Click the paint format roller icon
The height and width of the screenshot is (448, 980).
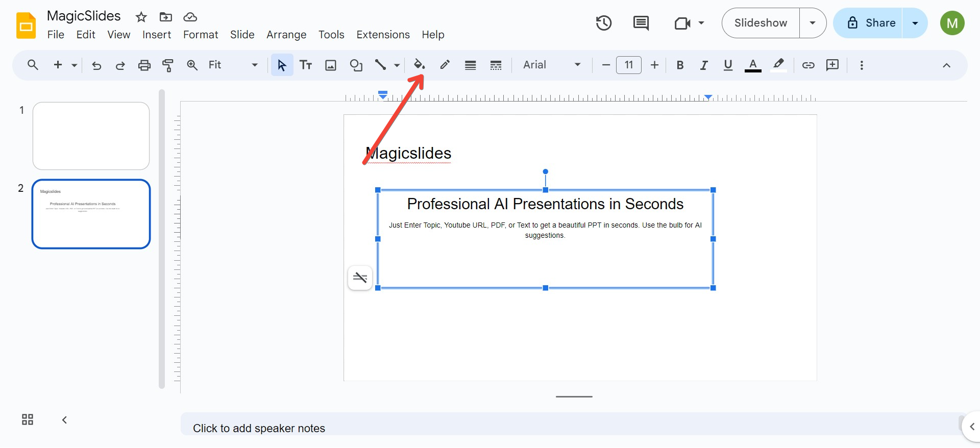pyautogui.click(x=168, y=65)
